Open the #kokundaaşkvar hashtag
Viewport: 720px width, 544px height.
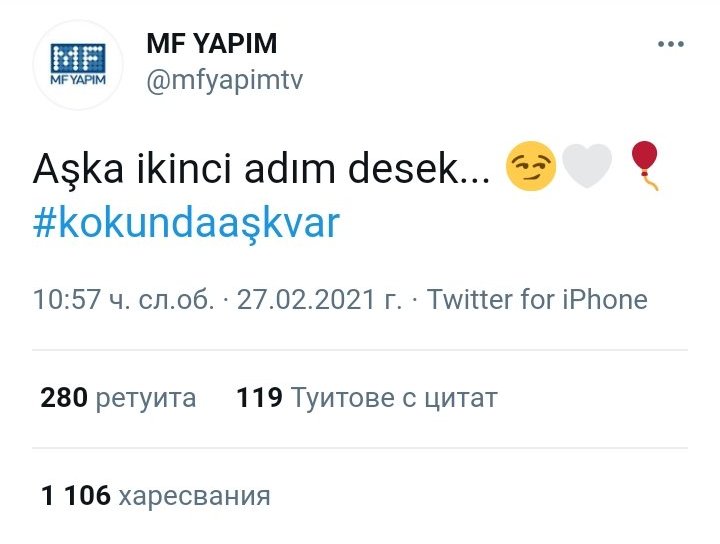[187, 222]
